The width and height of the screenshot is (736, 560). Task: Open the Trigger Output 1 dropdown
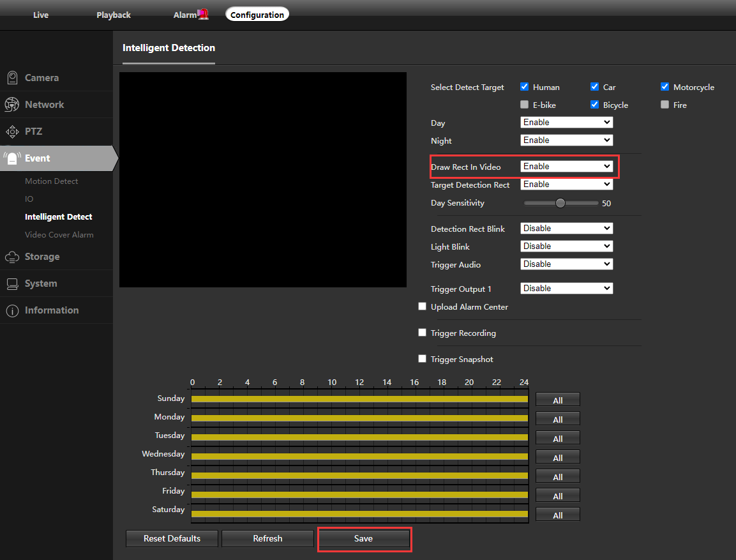pos(566,289)
